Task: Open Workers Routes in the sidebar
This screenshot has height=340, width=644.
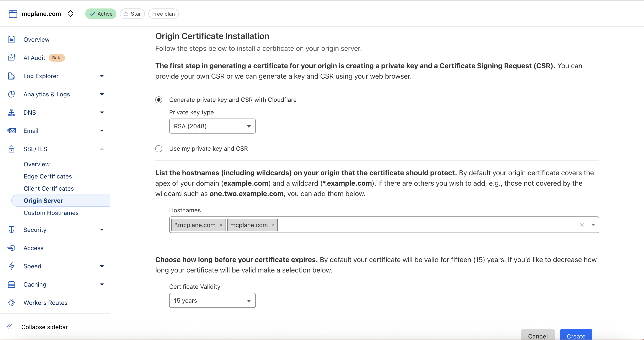Action: click(x=46, y=303)
